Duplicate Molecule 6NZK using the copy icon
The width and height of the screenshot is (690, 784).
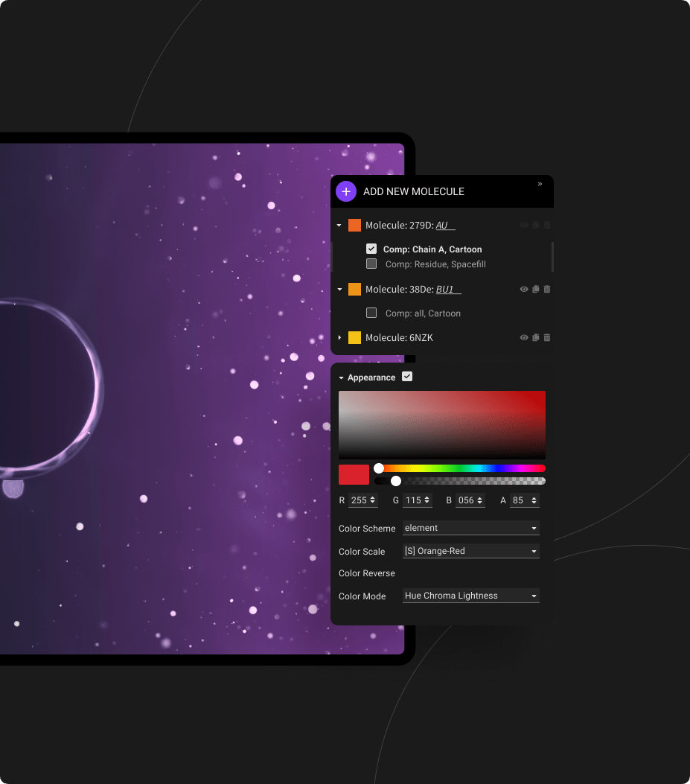(535, 337)
